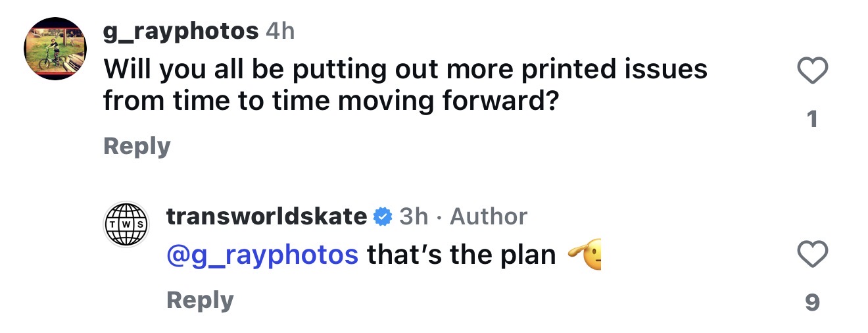The image size is (868, 333).
Task: Click the 4h timestamp
Action: coord(280,31)
